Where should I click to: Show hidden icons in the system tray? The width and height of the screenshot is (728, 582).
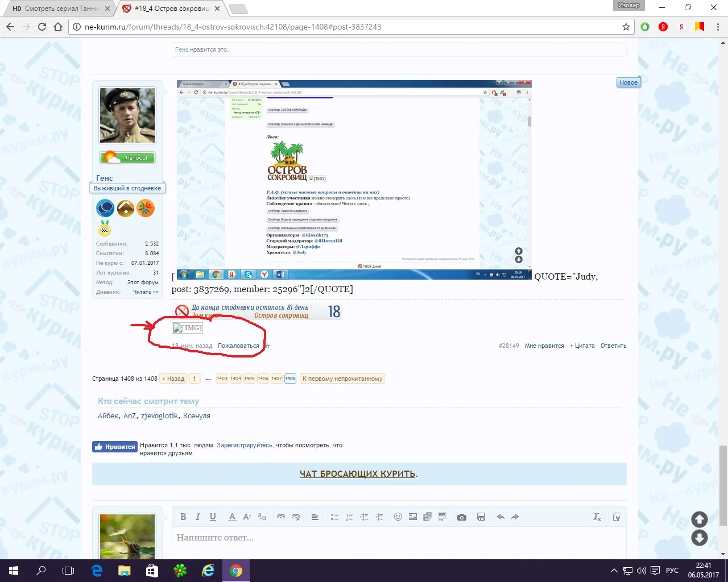click(x=614, y=570)
